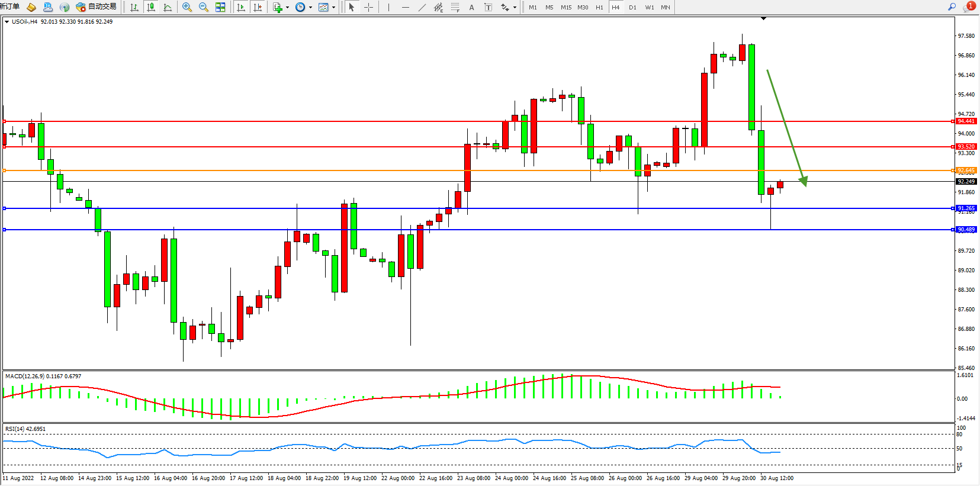Screen dimensions: 980x486
Task: Switch chart to bar chart mode
Action: [x=134, y=7]
